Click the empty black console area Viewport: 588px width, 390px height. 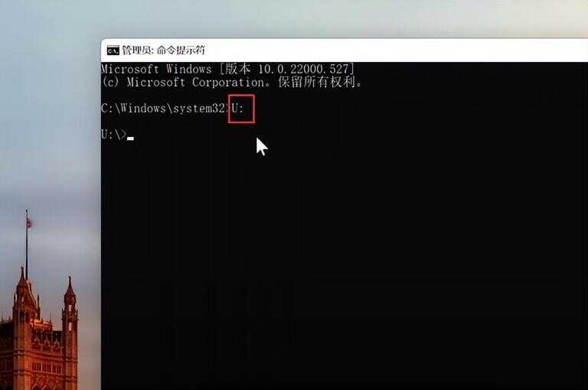tap(345, 262)
